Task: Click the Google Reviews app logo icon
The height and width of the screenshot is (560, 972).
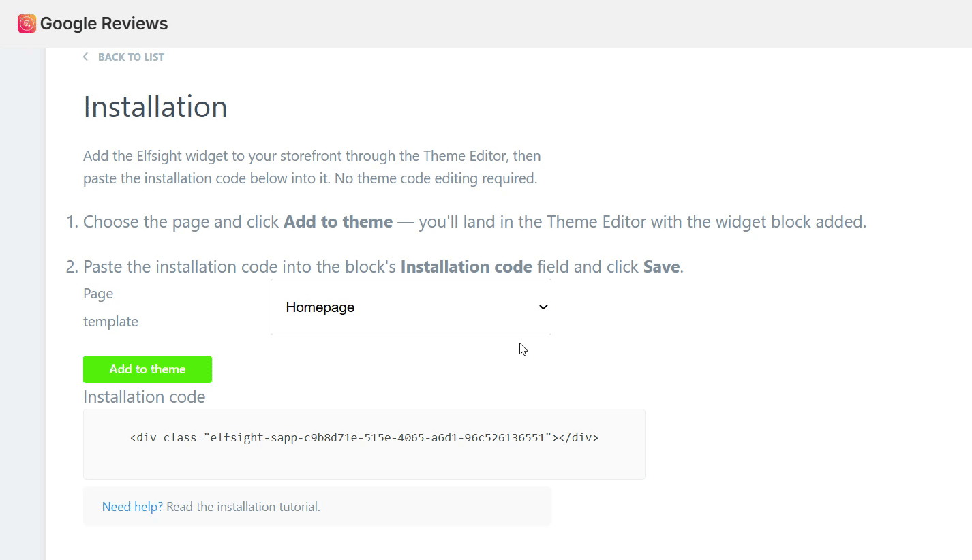Action: pos(27,24)
